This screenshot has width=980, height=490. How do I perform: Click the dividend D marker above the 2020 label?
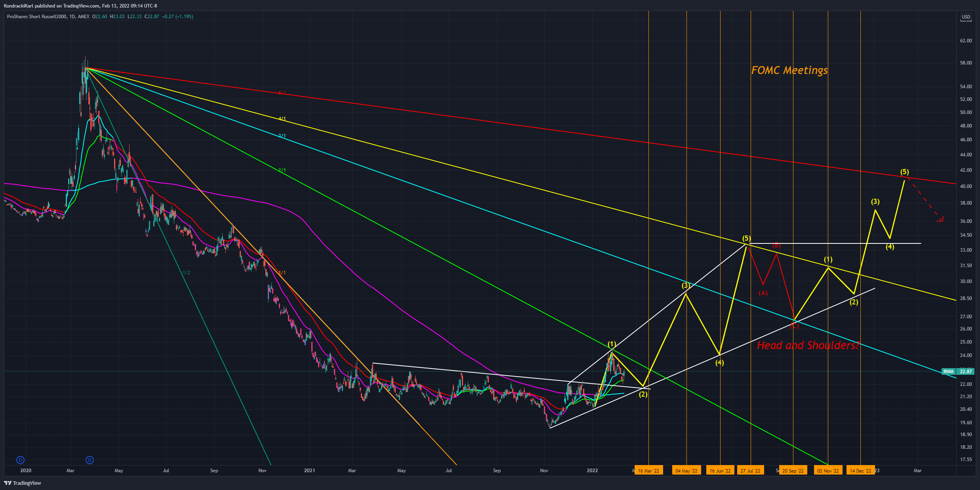pyautogui.click(x=21, y=460)
